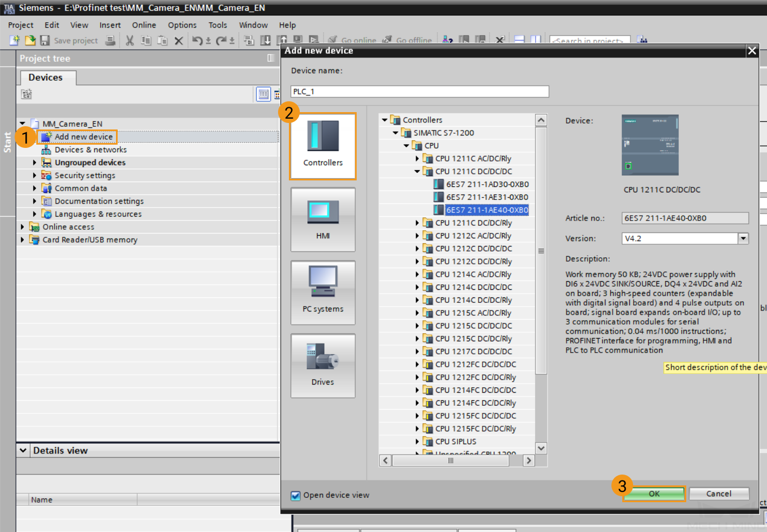767x532 pixels.
Task: Select the Drives device category
Action: coord(323,366)
